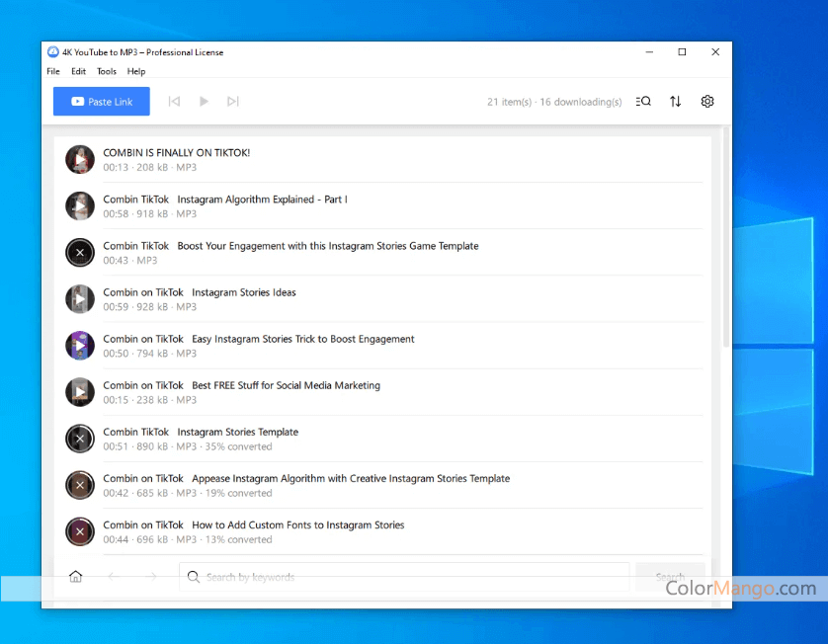
Task: Cancel the Appease Instagram Algorithm conversion
Action: click(80, 485)
